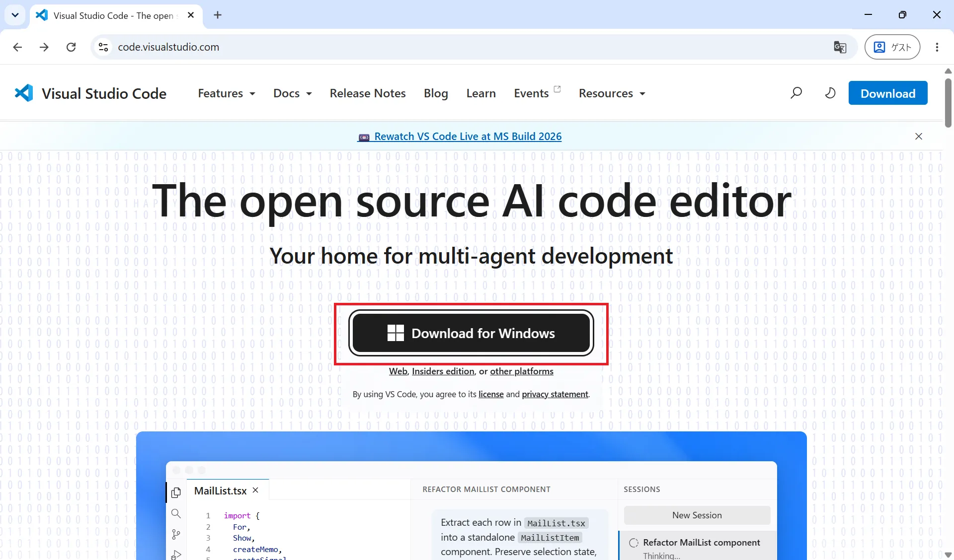The height and width of the screenshot is (560, 954).
Task: Dismiss the announcement banner with X
Action: point(919,137)
